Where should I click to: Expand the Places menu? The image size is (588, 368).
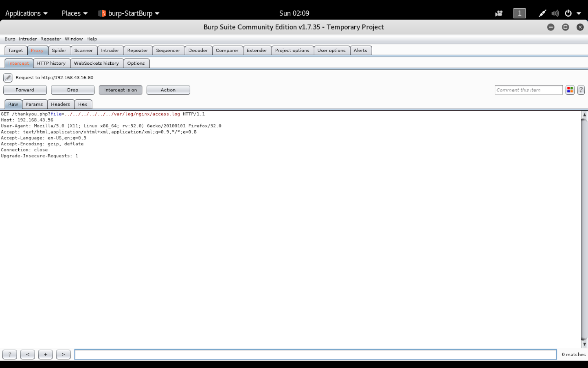click(75, 13)
